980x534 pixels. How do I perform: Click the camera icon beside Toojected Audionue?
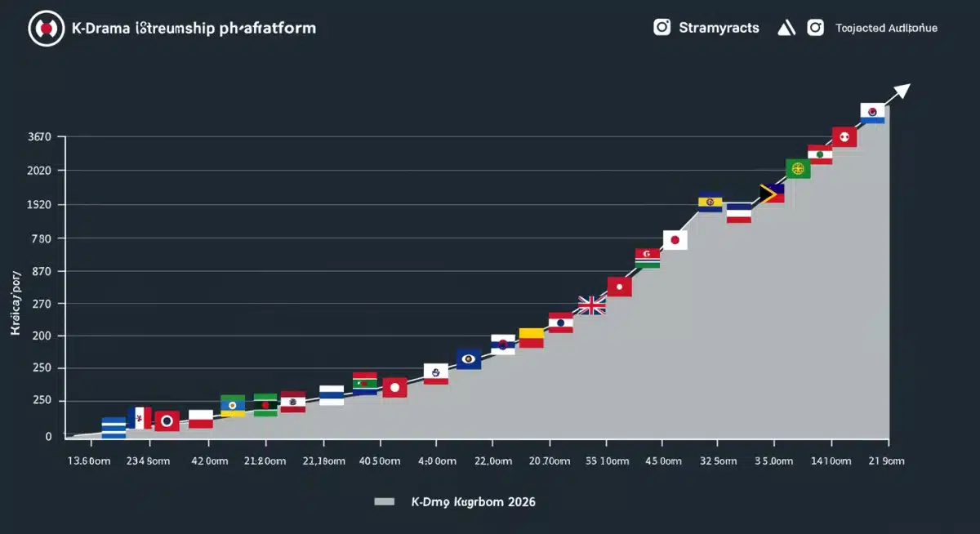815,28
